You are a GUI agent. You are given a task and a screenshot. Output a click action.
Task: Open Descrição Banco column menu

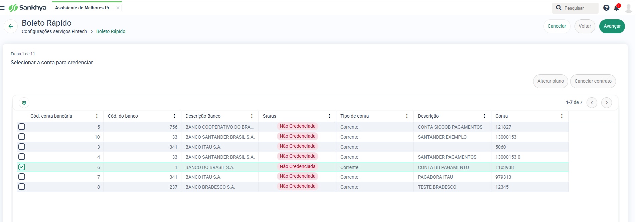point(252,116)
